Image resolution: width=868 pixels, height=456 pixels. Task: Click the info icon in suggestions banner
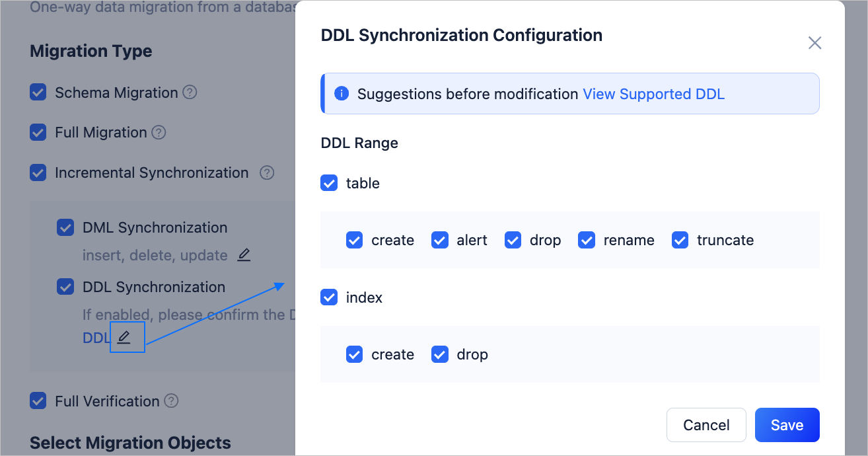[x=342, y=94]
